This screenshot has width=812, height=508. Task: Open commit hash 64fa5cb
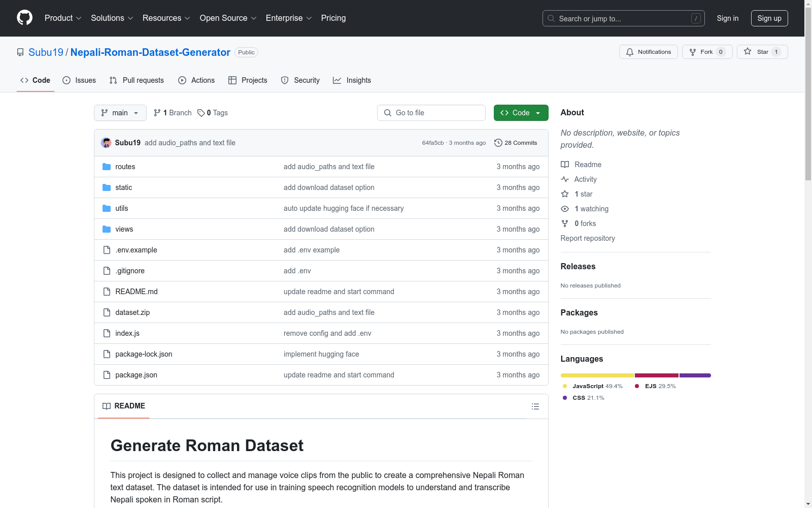point(433,143)
